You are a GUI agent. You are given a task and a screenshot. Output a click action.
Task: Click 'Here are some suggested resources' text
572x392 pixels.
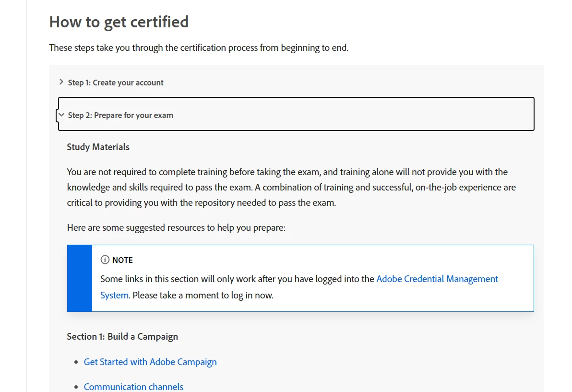click(176, 227)
